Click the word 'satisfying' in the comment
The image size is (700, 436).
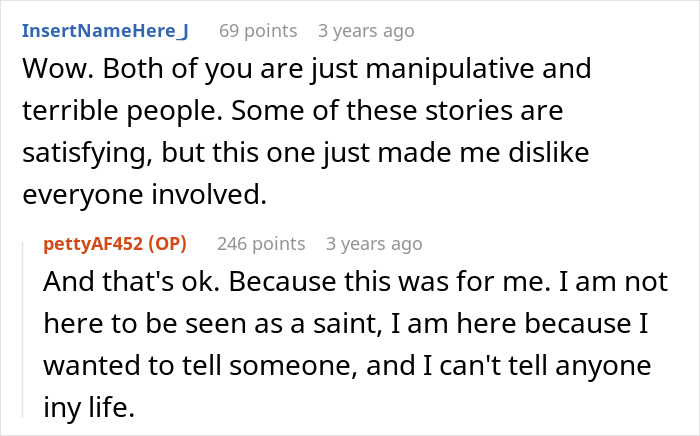point(83,153)
